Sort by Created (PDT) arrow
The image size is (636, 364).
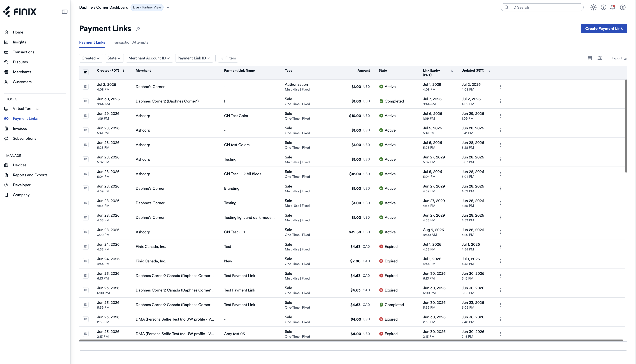pyautogui.click(x=123, y=71)
